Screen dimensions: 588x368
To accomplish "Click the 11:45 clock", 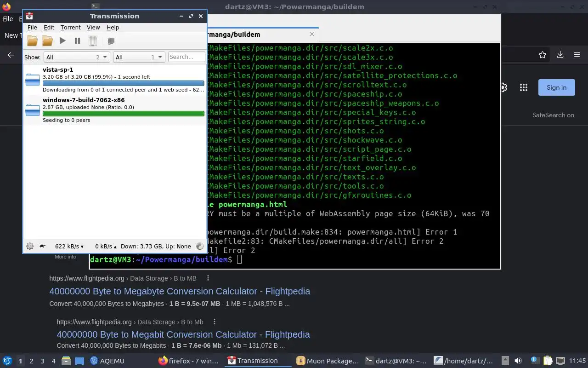I will tap(577, 361).
